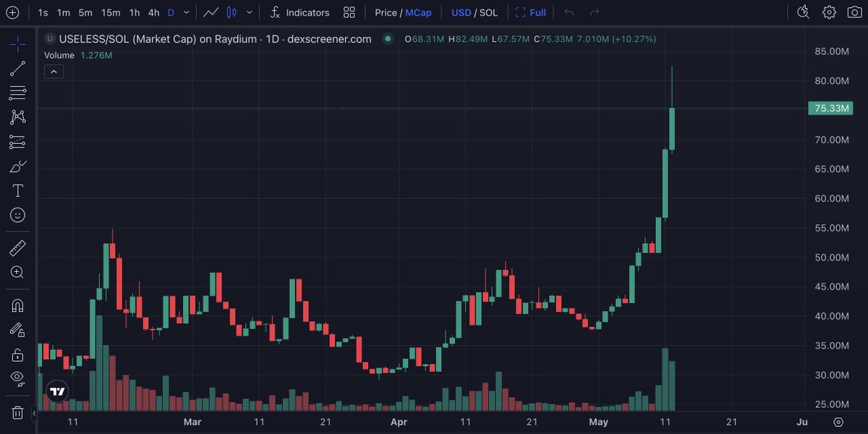
Task: Collapse the indicator legend arrow
Action: pos(54,71)
